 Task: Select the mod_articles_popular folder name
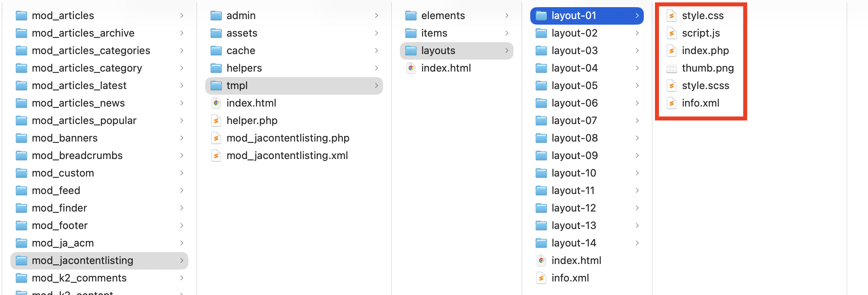point(84,120)
